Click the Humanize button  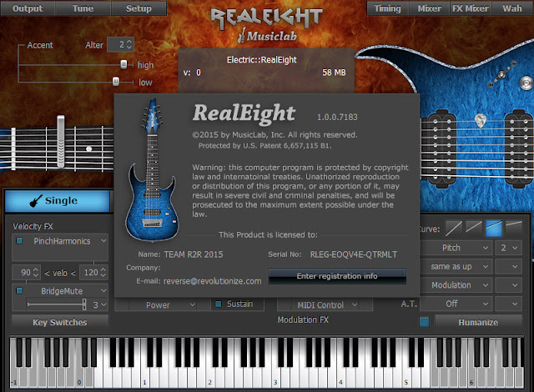[x=478, y=322]
